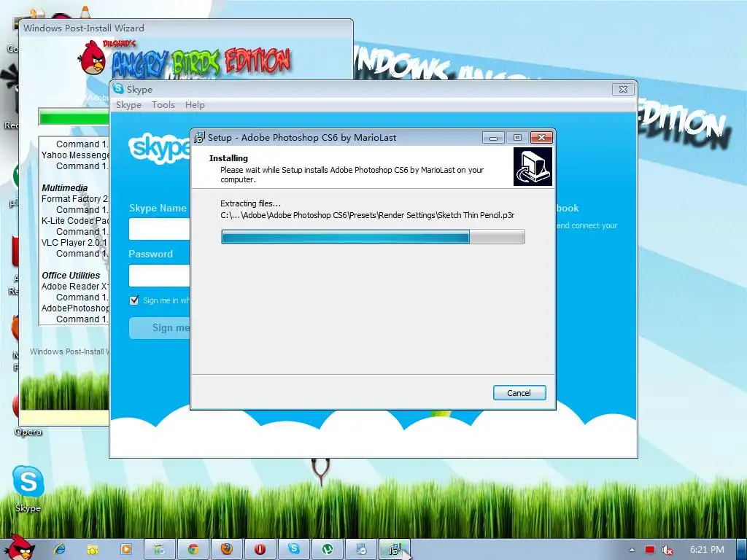Switch to Firefox on taskbar

(x=227, y=549)
